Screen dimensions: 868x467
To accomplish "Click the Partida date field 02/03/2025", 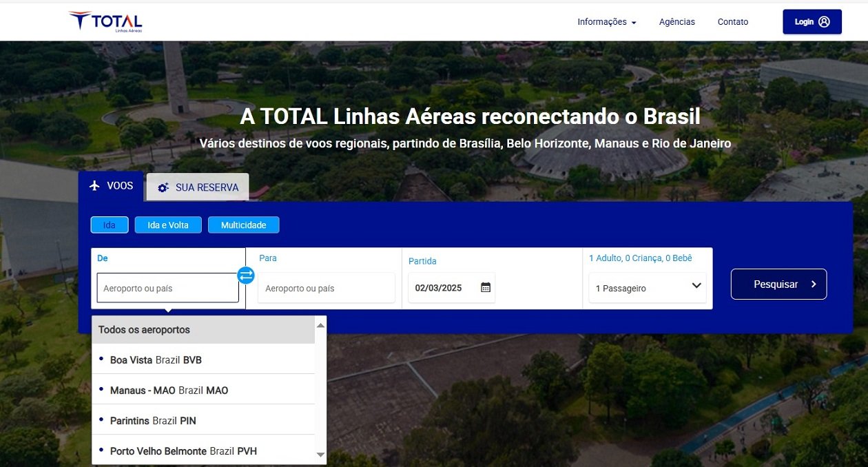I will click(451, 288).
